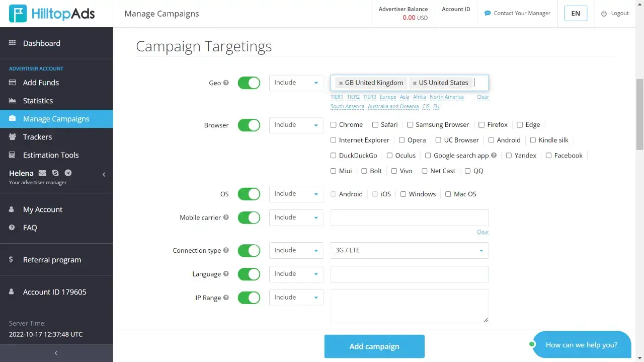Click the help icon beside Geo label
This screenshot has width=644, height=362.
click(x=226, y=83)
